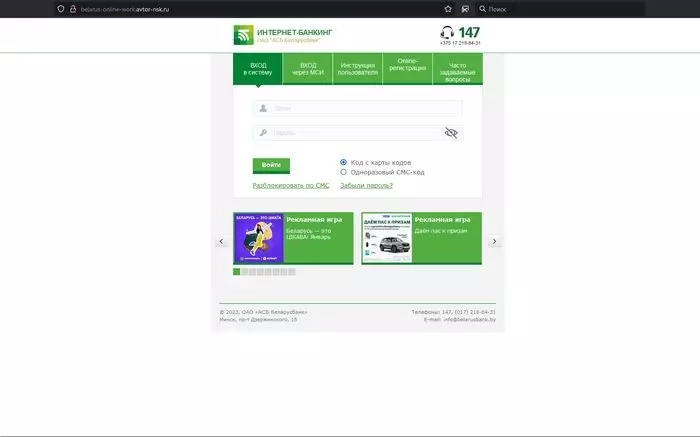Select the second carousel page indicator square
Screen dimensions: 700x437
(244, 272)
